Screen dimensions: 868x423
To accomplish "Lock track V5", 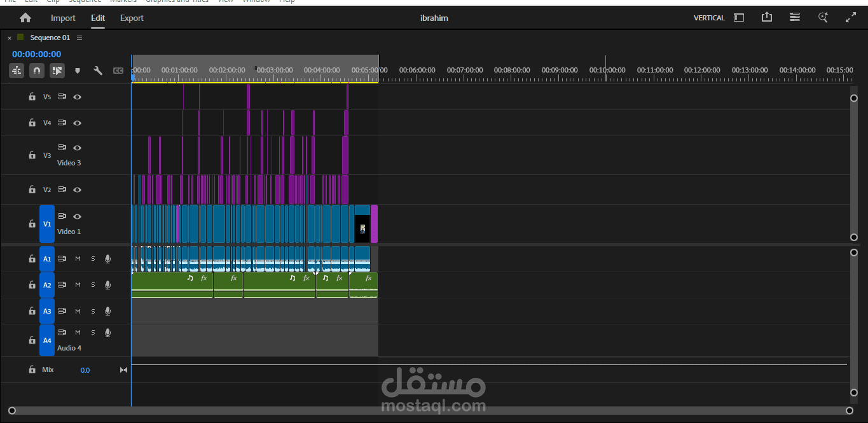I will pos(32,97).
